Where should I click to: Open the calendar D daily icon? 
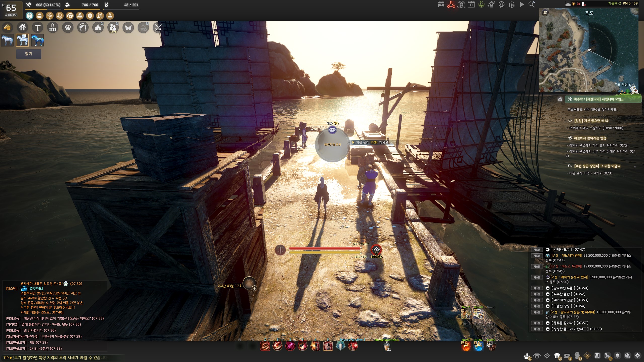471,4
